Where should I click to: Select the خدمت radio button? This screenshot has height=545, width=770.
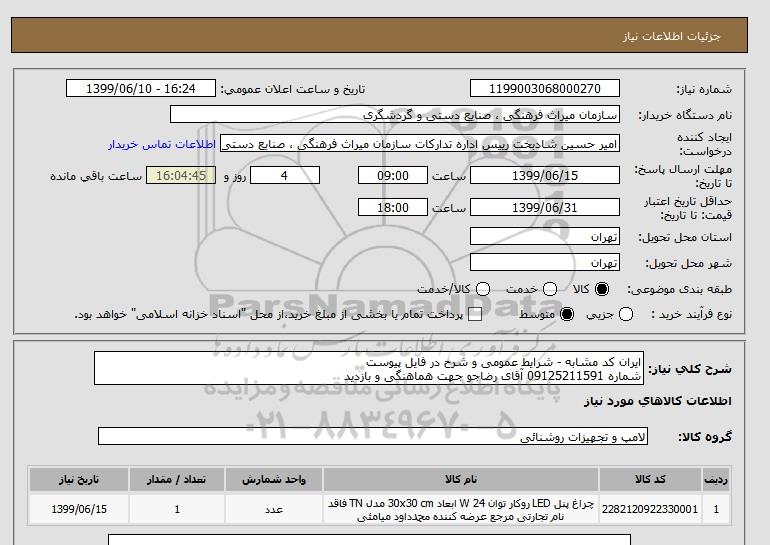pyautogui.click(x=550, y=289)
